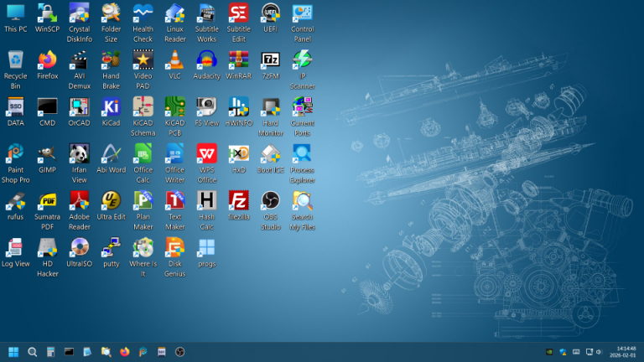Click the Disk Genius desktop shortcut

pyautogui.click(x=174, y=248)
